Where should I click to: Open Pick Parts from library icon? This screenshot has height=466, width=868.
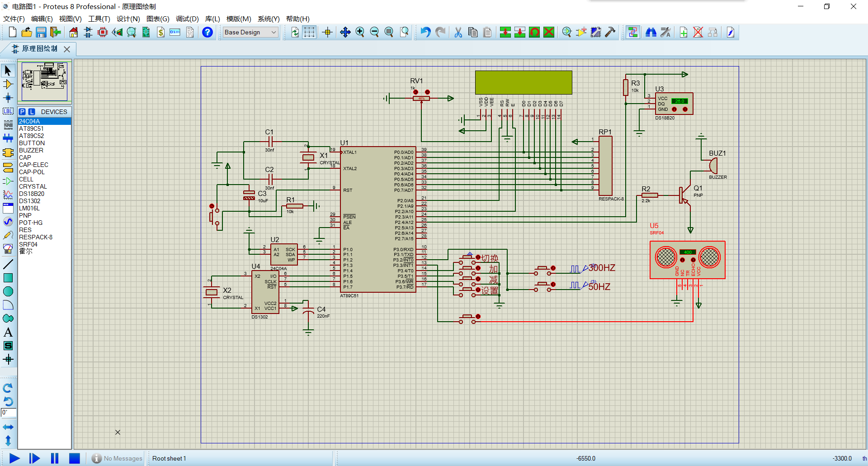tap(567, 32)
